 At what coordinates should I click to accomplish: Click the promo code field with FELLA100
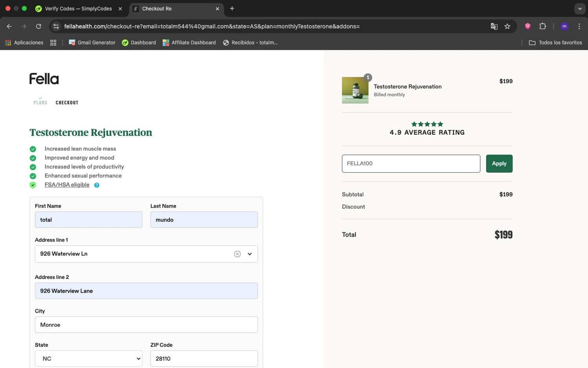(x=411, y=164)
